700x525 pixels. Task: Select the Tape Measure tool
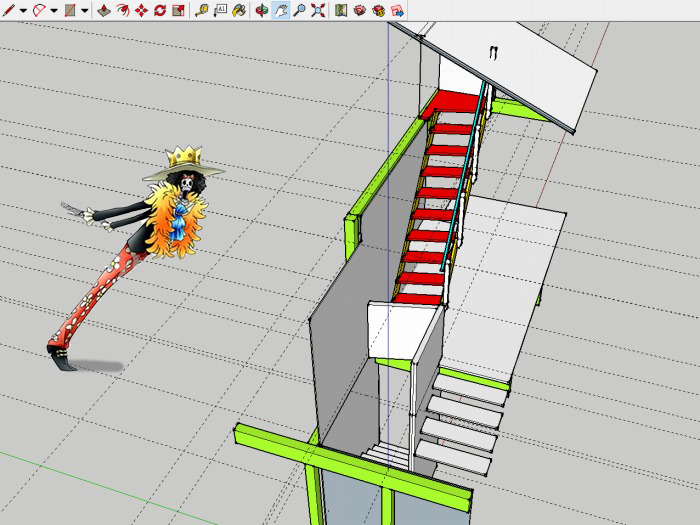pos(202,10)
